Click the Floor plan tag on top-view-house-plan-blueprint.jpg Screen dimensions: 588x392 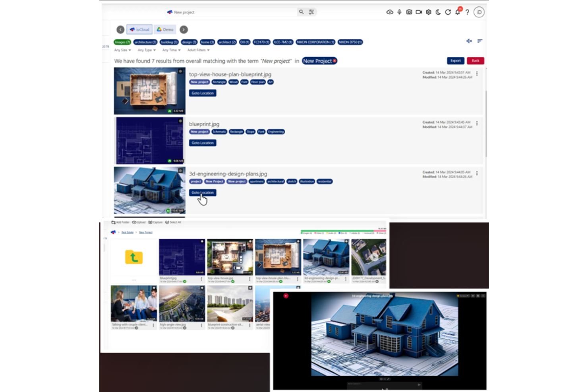tap(257, 82)
